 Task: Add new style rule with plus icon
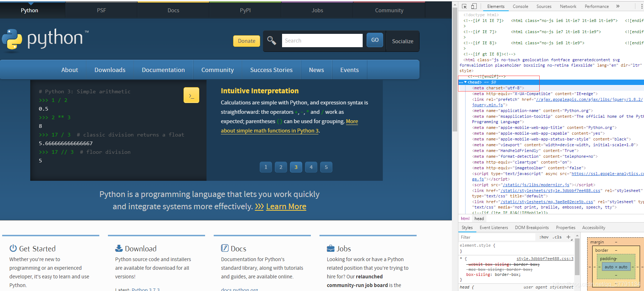click(x=568, y=237)
